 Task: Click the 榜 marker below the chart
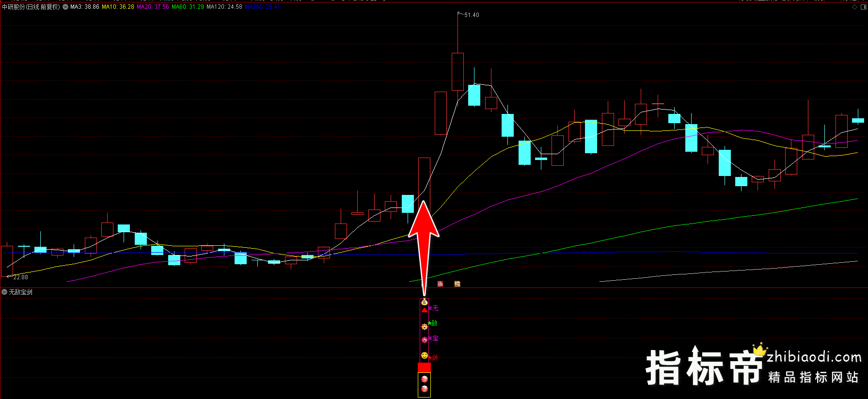pos(457,284)
